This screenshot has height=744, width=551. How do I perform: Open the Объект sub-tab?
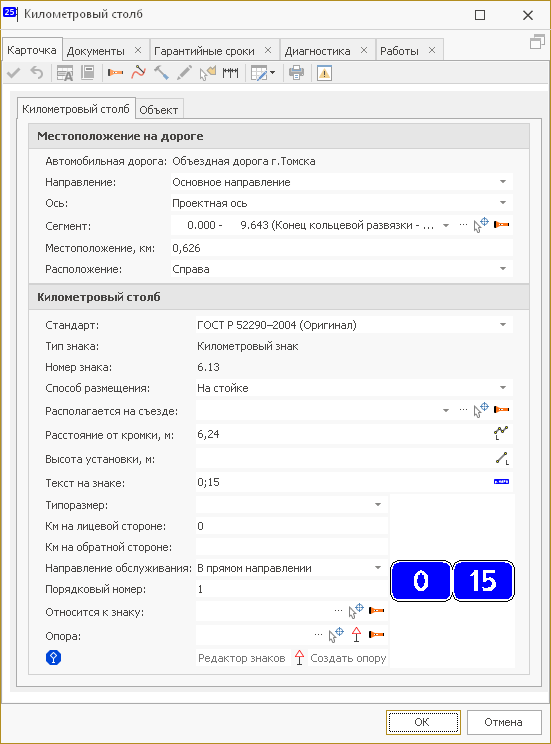(159, 110)
